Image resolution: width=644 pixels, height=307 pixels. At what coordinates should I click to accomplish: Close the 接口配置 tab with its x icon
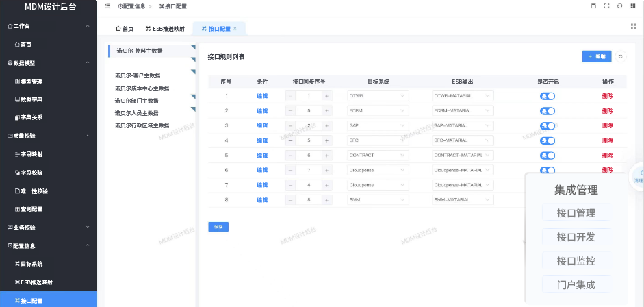click(235, 29)
